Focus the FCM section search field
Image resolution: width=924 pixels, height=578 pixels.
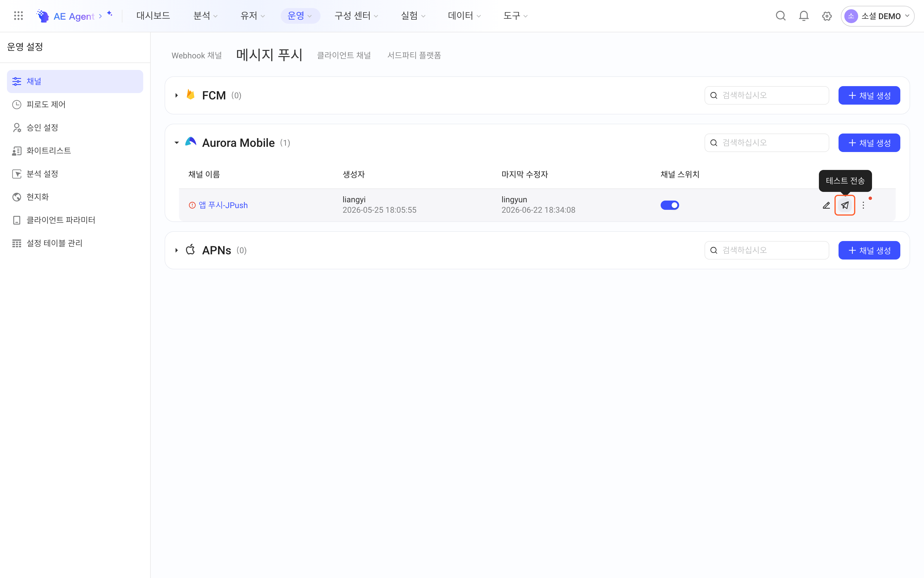tap(767, 95)
